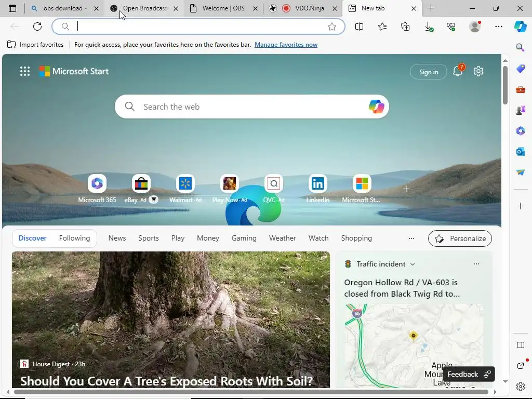This screenshot has width=532, height=399.
Task: Click Manage favorites now link
Action: [286, 45]
